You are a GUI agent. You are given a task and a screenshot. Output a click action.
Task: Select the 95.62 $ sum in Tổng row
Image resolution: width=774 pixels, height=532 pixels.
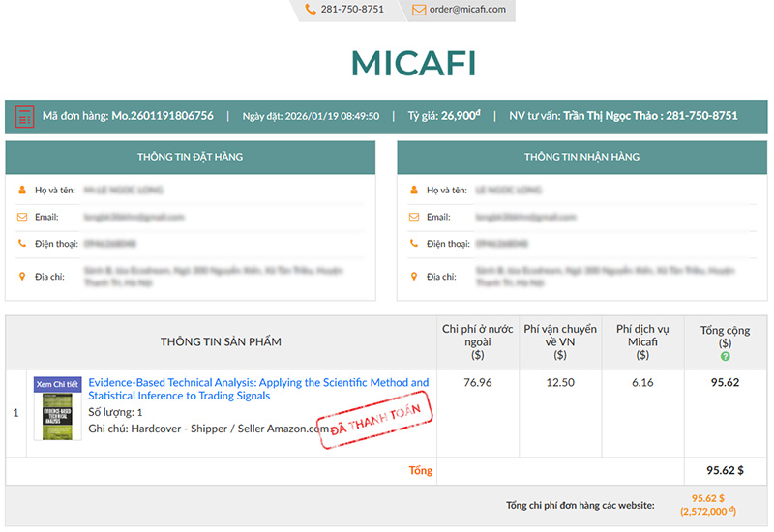725,470
